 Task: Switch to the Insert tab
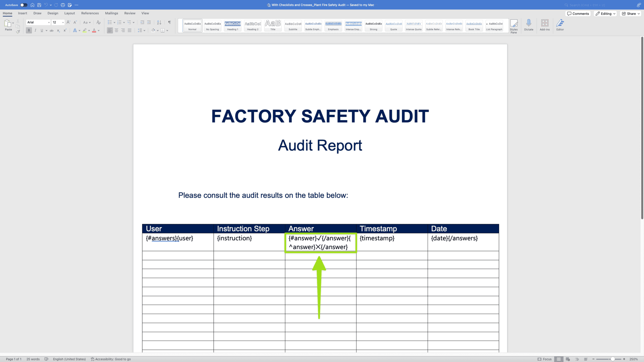pyautogui.click(x=22, y=13)
